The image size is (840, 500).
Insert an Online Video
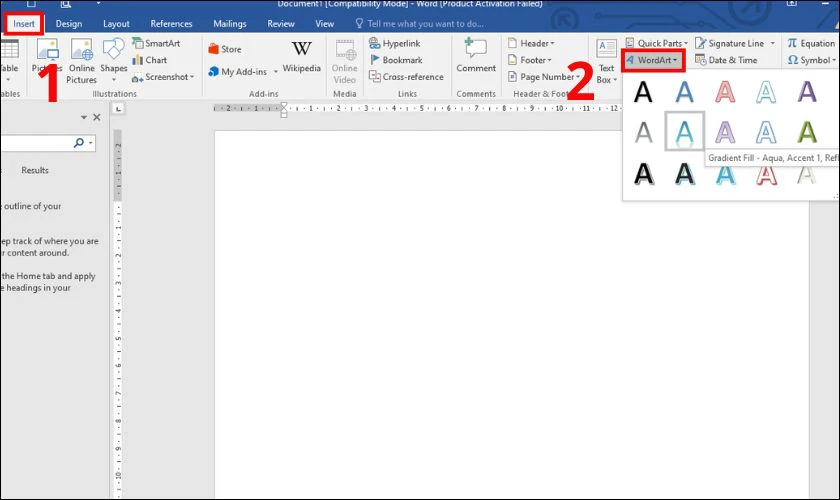point(344,61)
